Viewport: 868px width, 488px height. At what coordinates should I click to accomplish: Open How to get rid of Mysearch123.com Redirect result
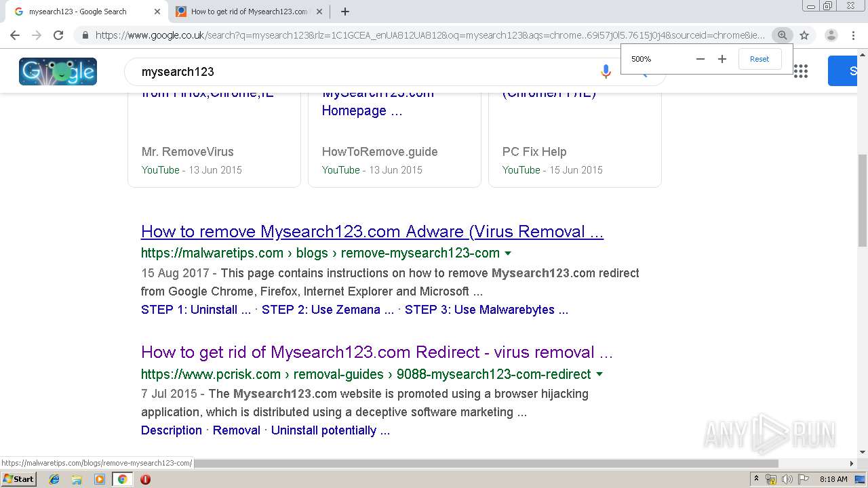click(377, 352)
